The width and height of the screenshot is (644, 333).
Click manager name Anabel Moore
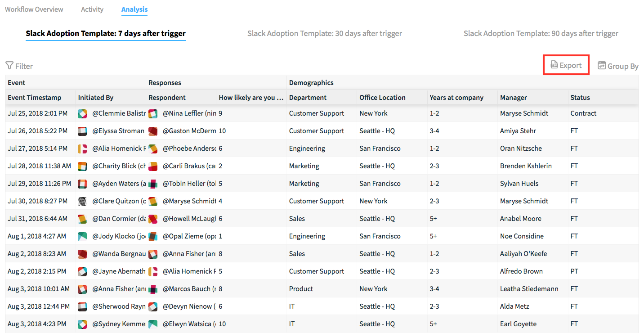point(521,219)
